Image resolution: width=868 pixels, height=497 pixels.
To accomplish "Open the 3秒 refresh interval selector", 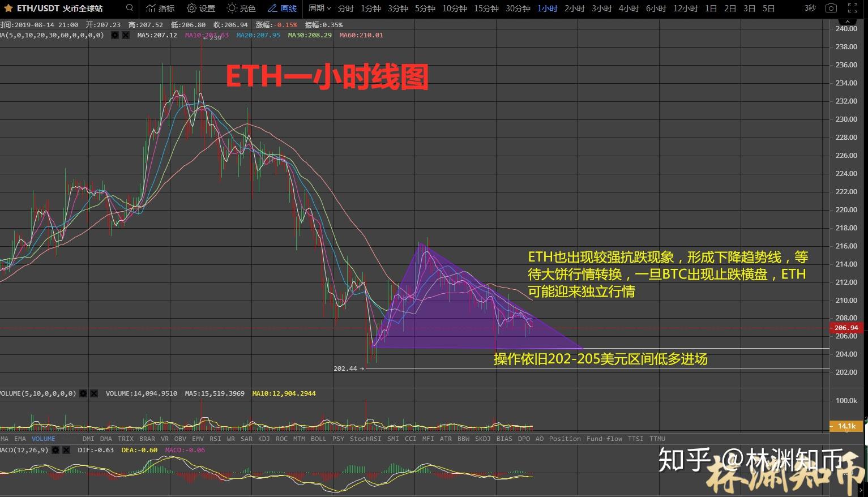I will click(x=810, y=8).
